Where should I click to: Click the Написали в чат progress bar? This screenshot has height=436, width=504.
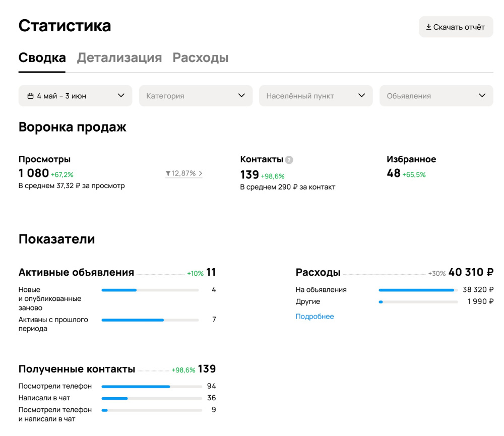click(152, 398)
